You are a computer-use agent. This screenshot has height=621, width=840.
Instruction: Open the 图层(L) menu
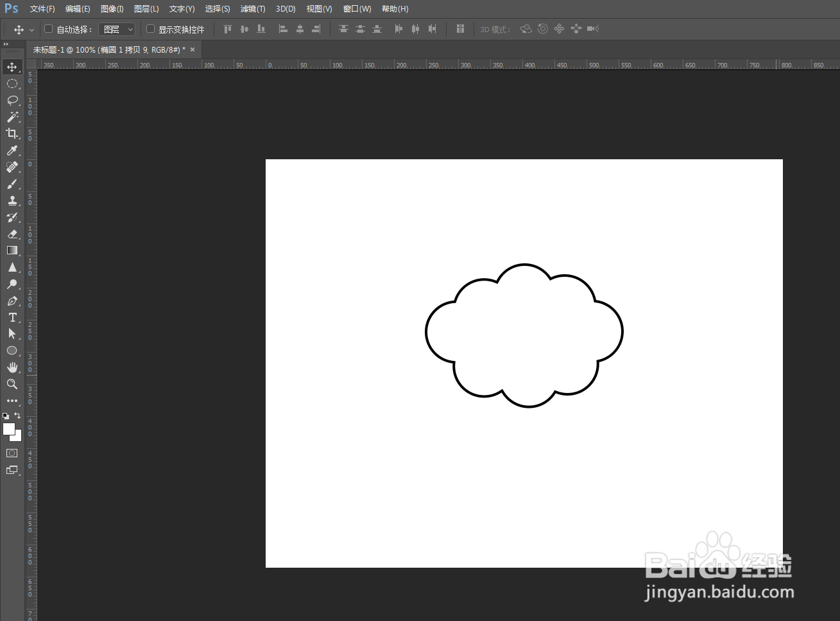click(x=146, y=9)
